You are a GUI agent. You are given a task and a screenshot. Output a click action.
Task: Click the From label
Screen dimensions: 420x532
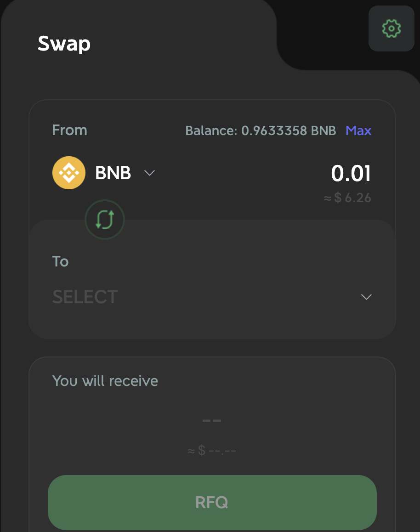69,130
